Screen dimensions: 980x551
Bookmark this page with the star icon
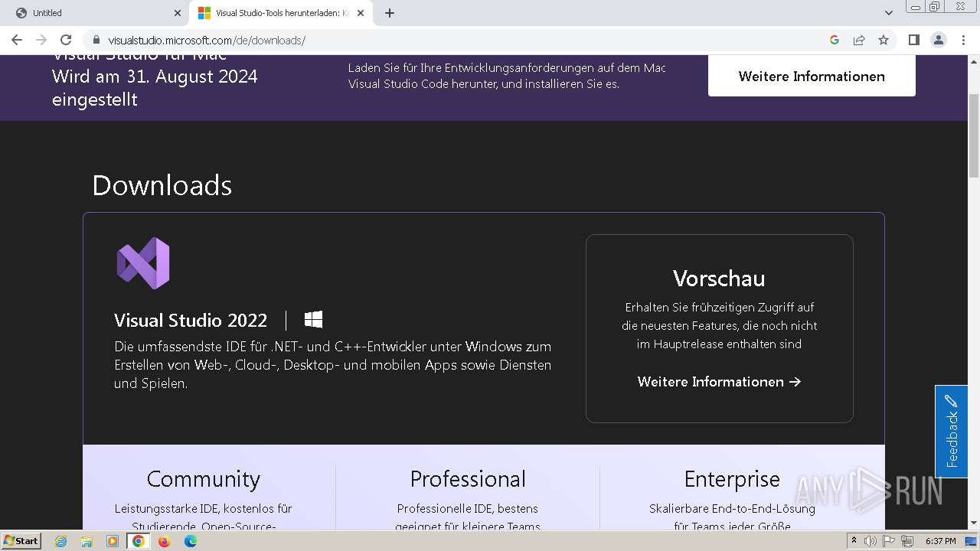[884, 40]
